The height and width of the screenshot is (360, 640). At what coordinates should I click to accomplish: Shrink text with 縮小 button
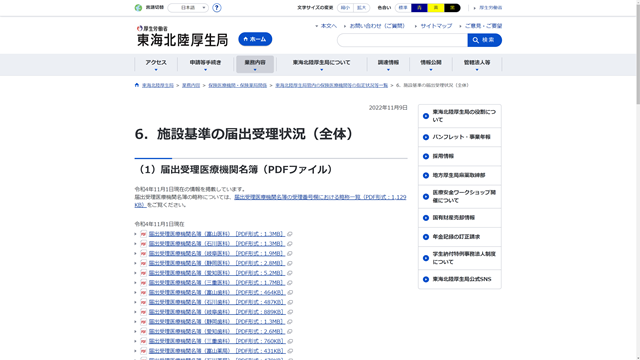click(345, 8)
